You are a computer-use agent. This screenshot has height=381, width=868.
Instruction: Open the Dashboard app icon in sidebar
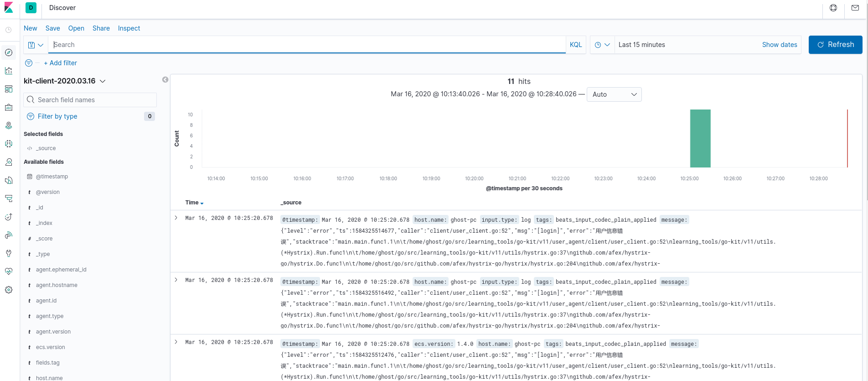click(x=9, y=89)
